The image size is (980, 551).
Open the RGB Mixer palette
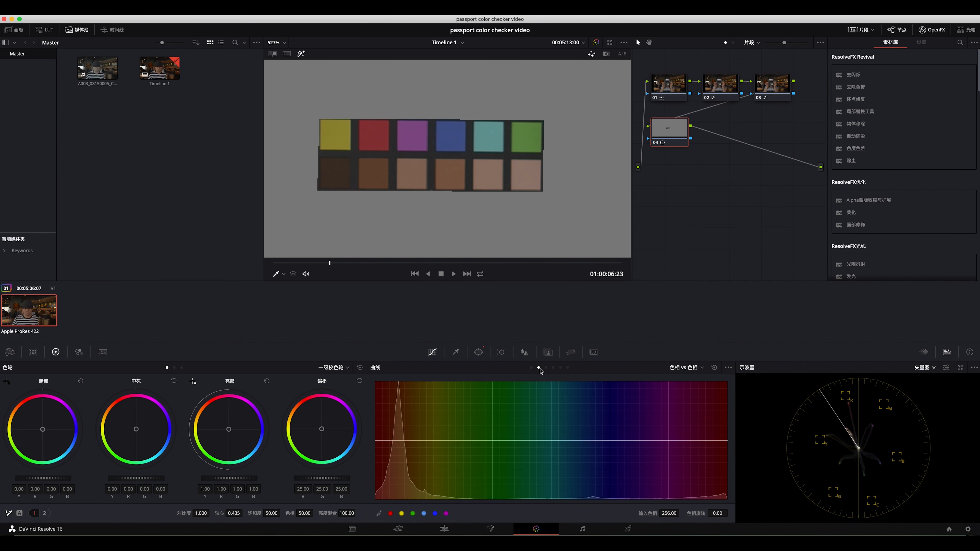tap(79, 352)
